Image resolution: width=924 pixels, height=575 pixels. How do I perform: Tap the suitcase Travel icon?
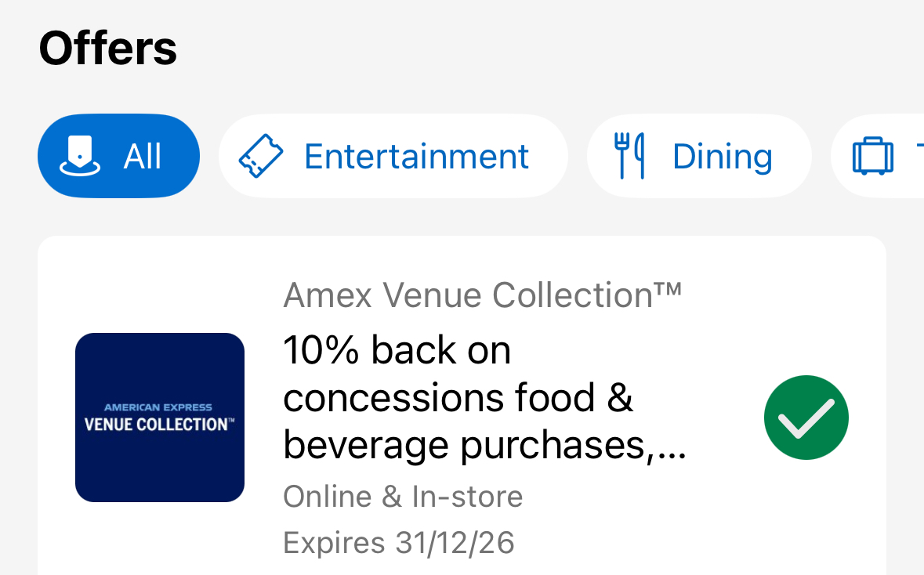pos(873,156)
